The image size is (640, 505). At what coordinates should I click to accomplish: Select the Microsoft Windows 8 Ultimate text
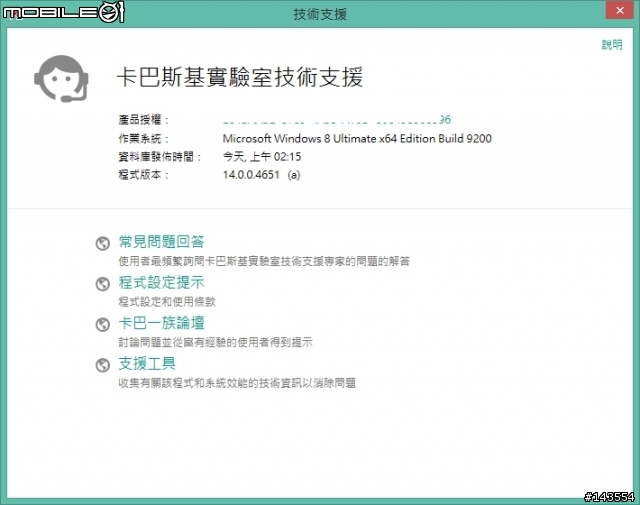(x=357, y=138)
